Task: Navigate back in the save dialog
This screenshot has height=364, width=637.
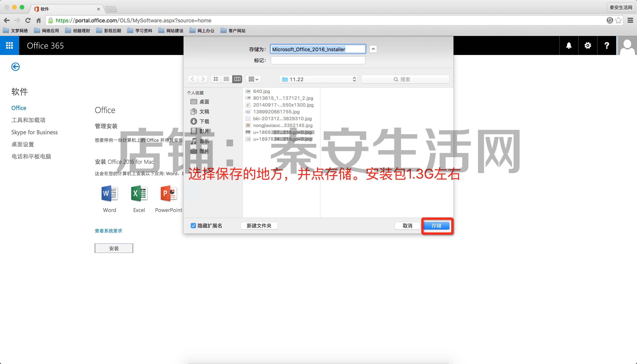Action: click(x=192, y=79)
